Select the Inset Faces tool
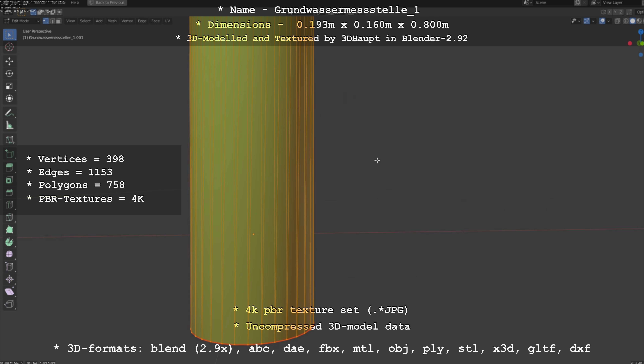Viewport: 644px width, 364px height. point(9,180)
